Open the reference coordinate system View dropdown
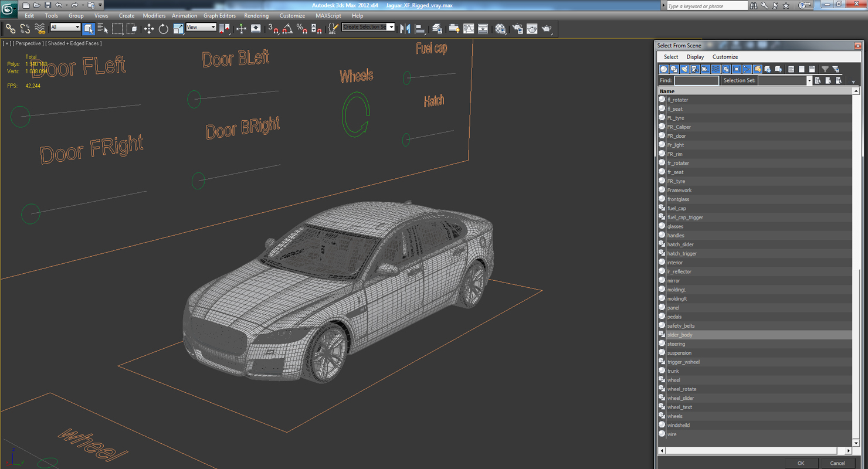This screenshot has width=868, height=469. (201, 28)
